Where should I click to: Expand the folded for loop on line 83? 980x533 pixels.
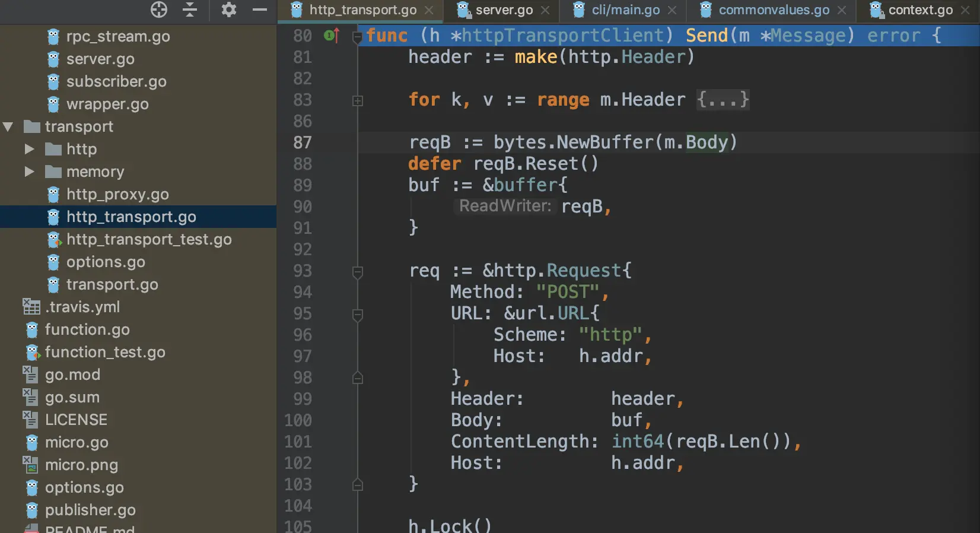(x=358, y=101)
